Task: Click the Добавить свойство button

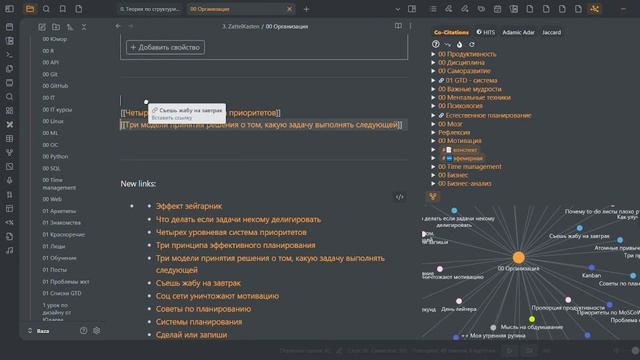Action: [165, 47]
